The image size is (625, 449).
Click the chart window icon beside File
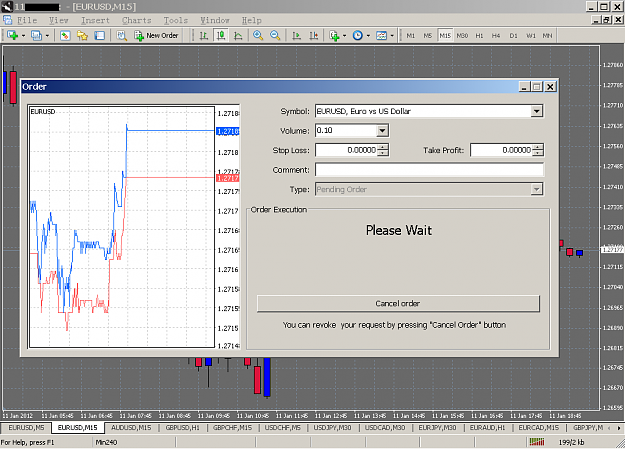point(7,20)
